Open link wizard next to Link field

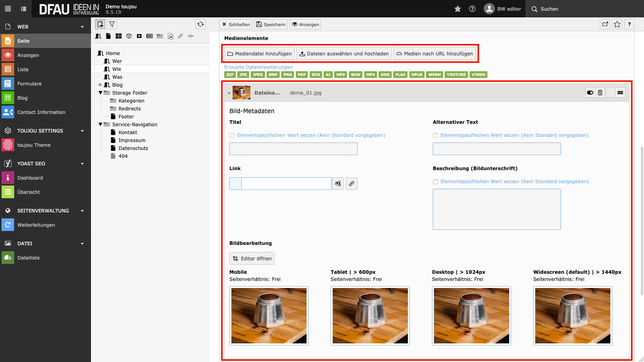point(351,184)
